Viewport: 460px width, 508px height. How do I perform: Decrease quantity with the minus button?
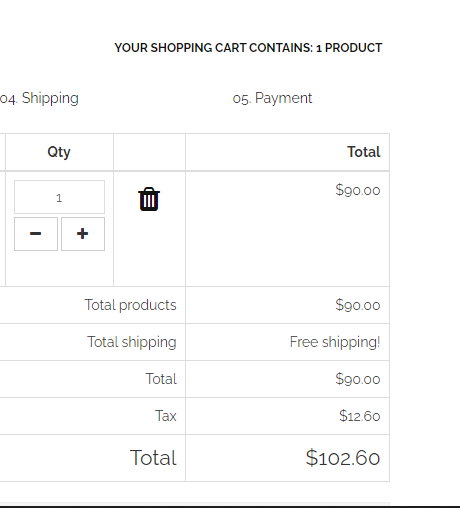tap(36, 234)
